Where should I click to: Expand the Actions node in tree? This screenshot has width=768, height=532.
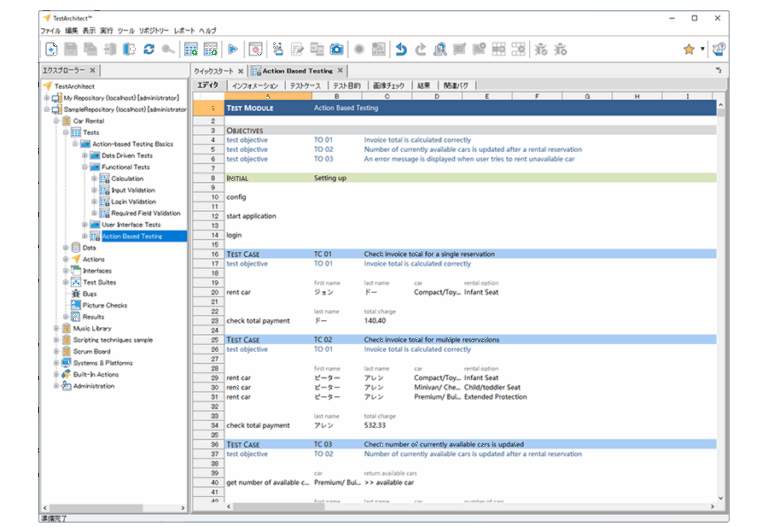[66, 259]
